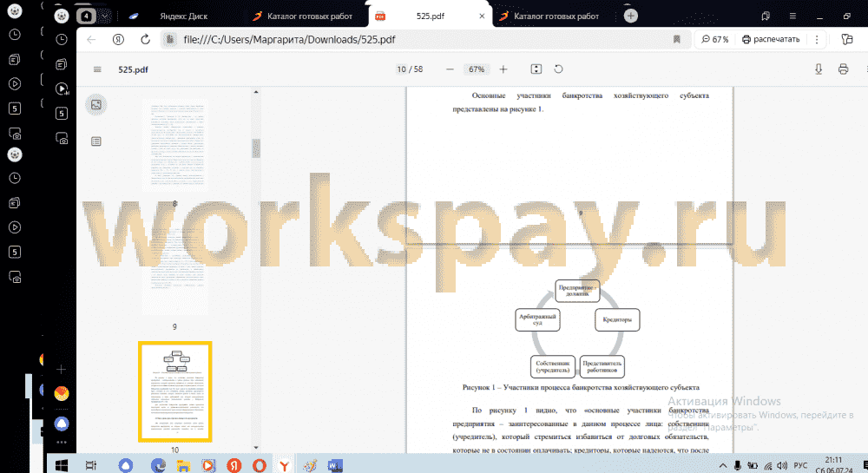Open the sidebar three-dot more options

pos(62,442)
